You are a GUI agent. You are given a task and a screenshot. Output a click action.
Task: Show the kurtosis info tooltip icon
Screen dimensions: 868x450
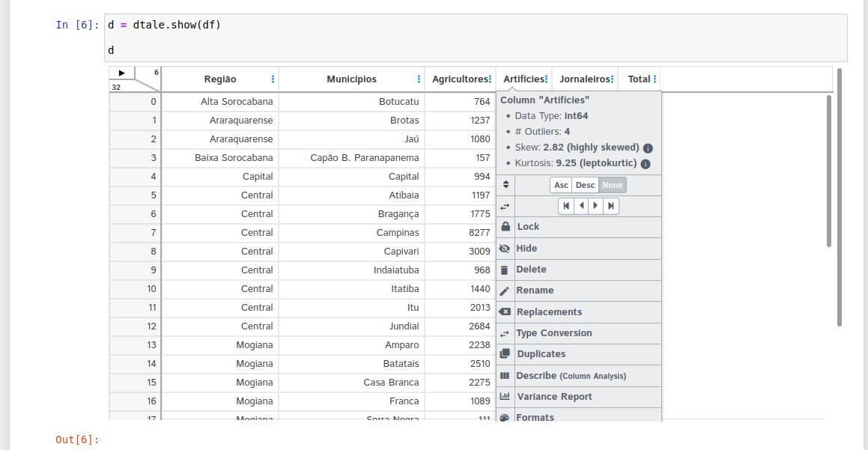pyautogui.click(x=646, y=164)
